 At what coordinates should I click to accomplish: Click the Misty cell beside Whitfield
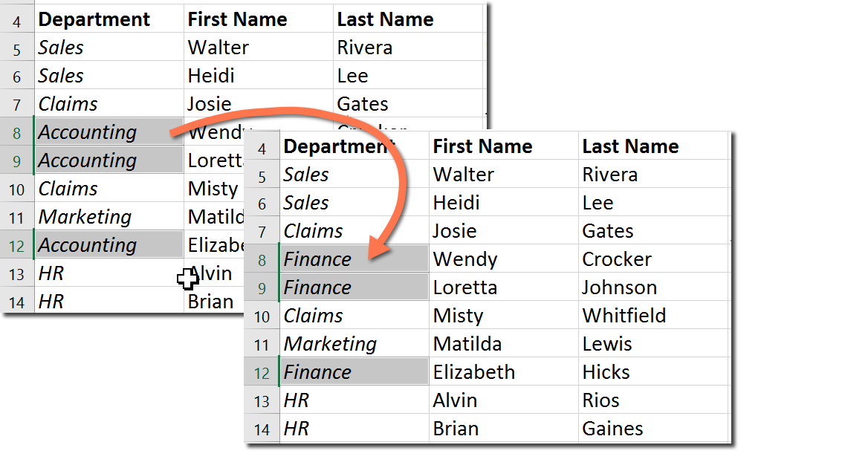click(x=459, y=316)
